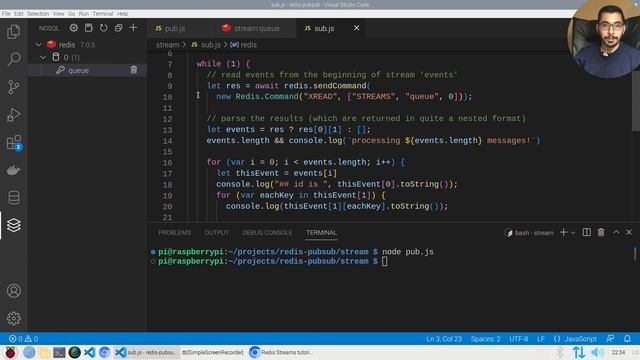Image resolution: width=640 pixels, height=360 pixels.
Task: Open the View menu
Action: pos(58,13)
